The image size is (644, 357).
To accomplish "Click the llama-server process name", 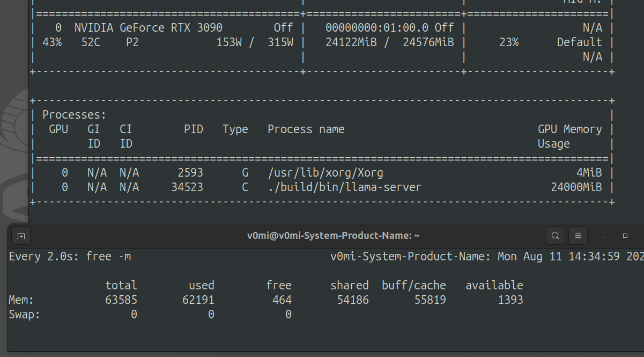I will pos(345,187).
